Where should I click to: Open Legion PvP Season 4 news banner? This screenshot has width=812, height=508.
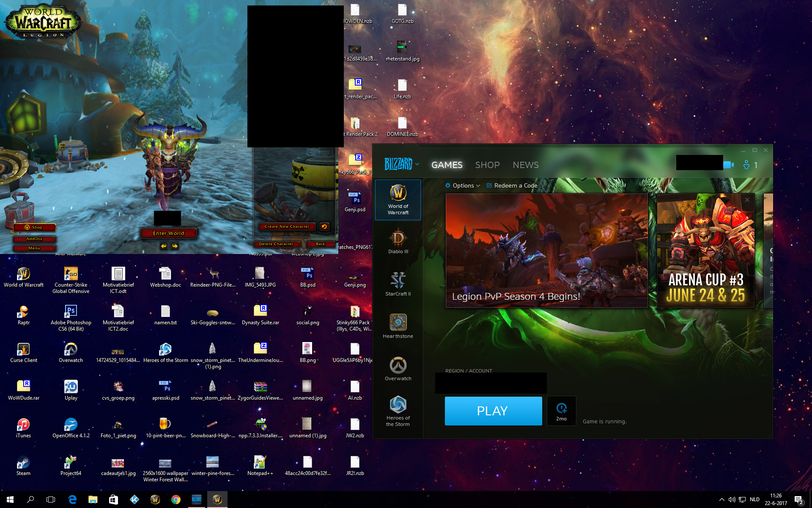coord(546,251)
